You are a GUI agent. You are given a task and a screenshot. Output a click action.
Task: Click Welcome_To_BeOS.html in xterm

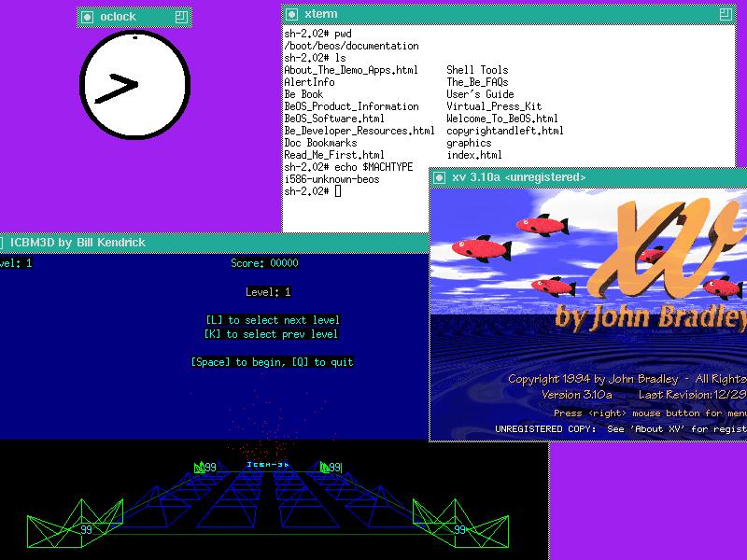(502, 119)
